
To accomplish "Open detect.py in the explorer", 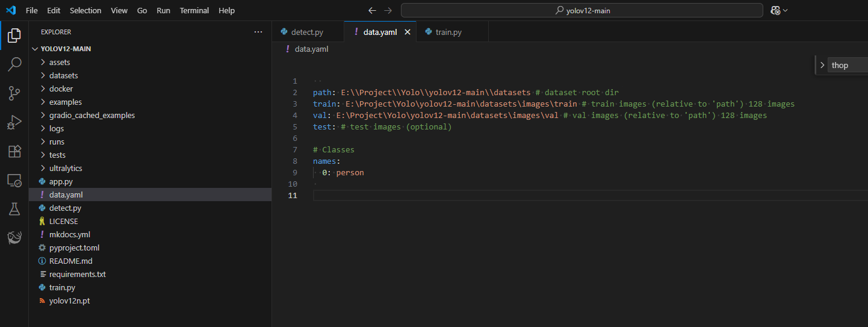I will [x=150, y=208].
